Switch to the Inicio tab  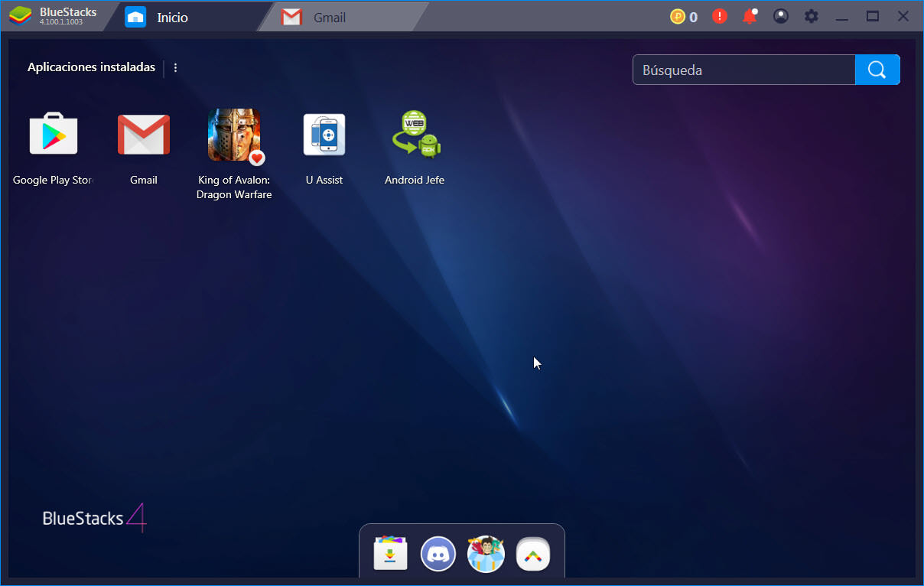187,17
